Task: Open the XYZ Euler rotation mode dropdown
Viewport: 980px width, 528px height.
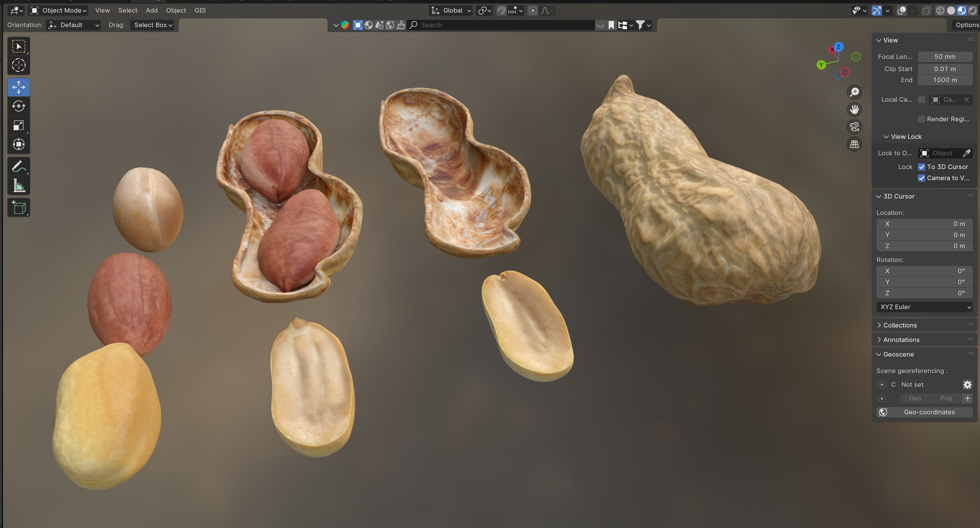Action: 924,307
